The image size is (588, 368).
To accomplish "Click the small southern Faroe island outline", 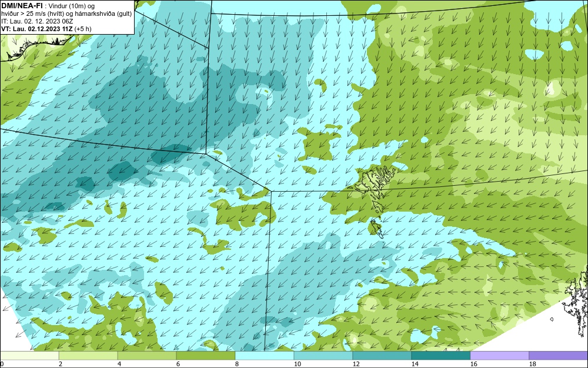I will [x=376, y=229].
